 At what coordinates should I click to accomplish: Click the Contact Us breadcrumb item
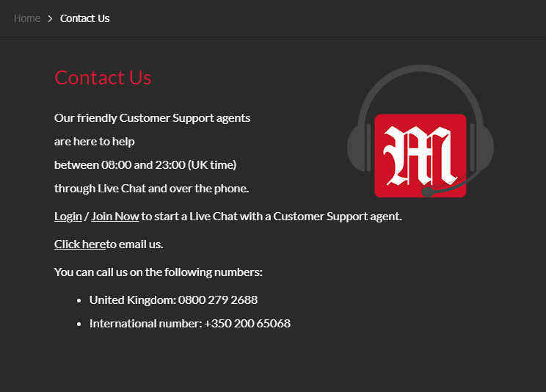point(84,18)
